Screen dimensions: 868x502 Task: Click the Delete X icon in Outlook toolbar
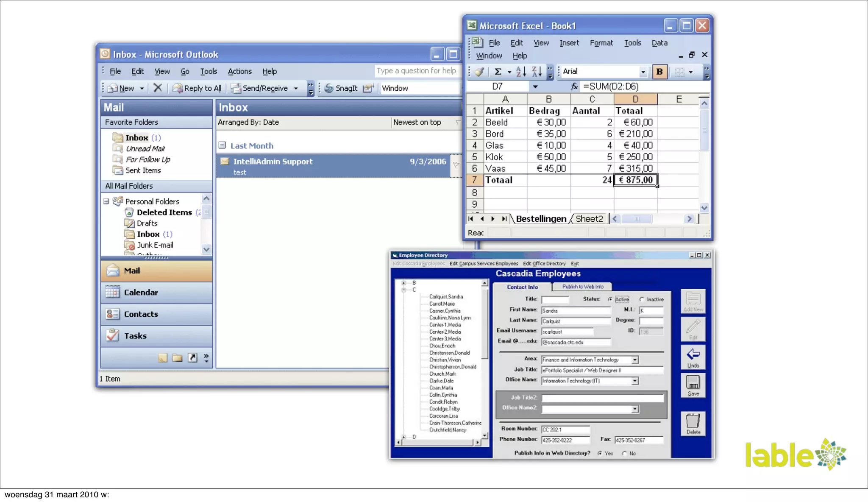tap(158, 88)
